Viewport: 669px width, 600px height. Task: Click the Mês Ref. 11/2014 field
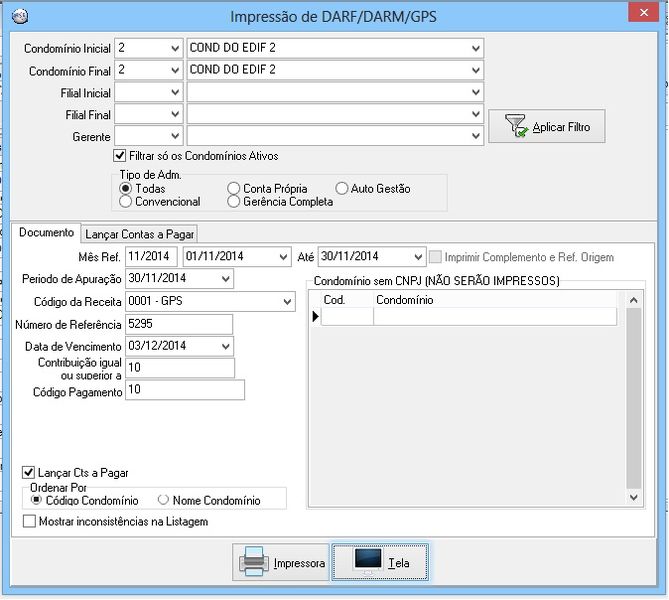[151, 257]
